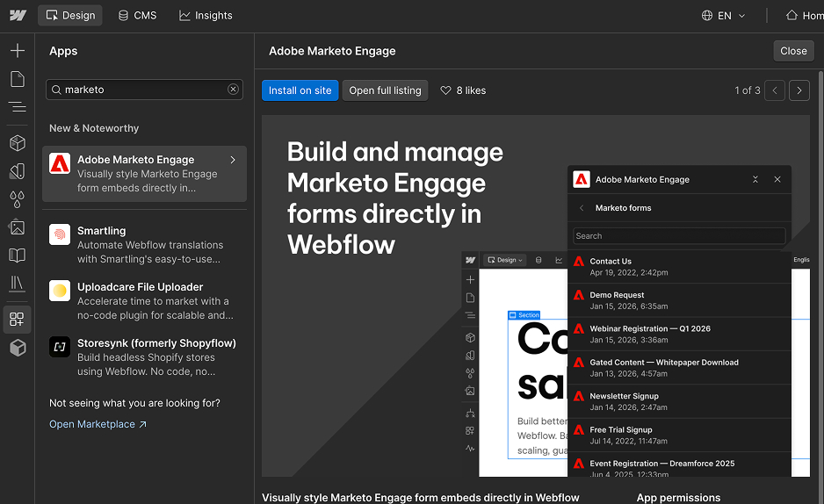The width and height of the screenshot is (824, 504).
Task: Click Open full listing button
Action: [x=385, y=90]
